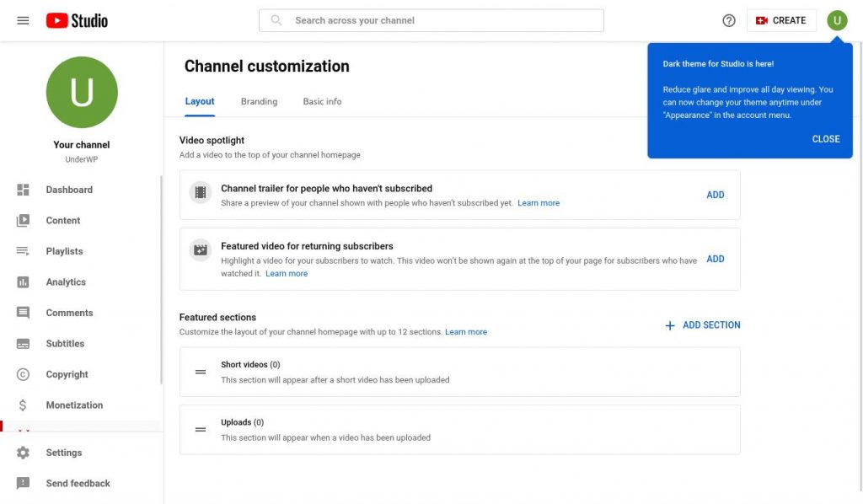Open Learn more link for channel trailer
The height and width of the screenshot is (504, 863).
point(539,203)
